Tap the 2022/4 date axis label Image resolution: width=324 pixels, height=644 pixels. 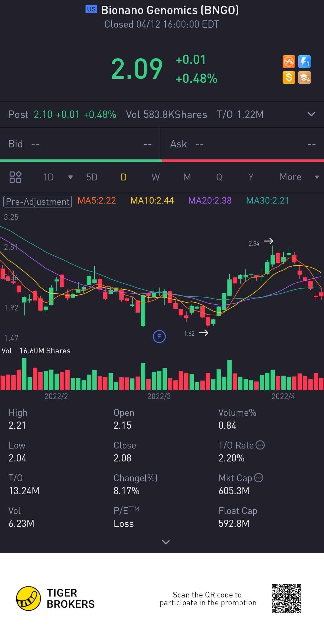coord(283,396)
